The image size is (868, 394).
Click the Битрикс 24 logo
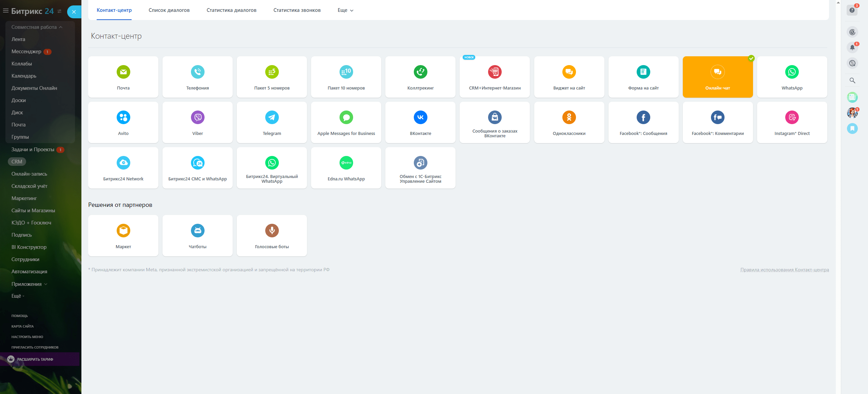point(33,11)
